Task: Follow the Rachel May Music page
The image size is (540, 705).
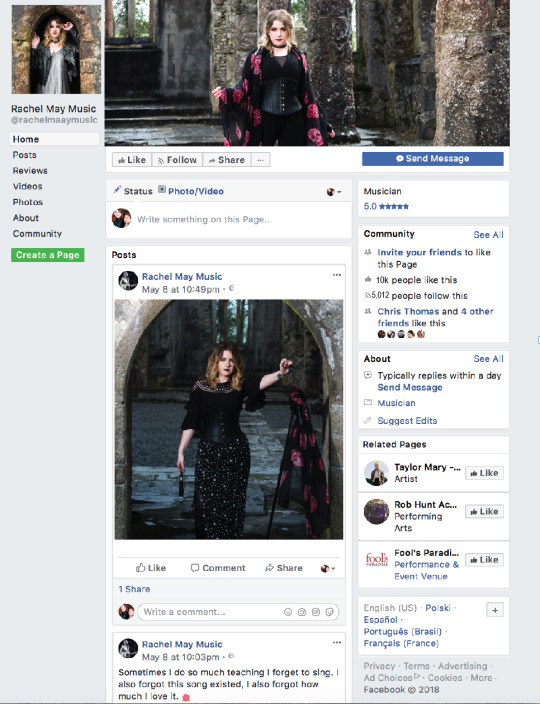Action: tap(177, 160)
